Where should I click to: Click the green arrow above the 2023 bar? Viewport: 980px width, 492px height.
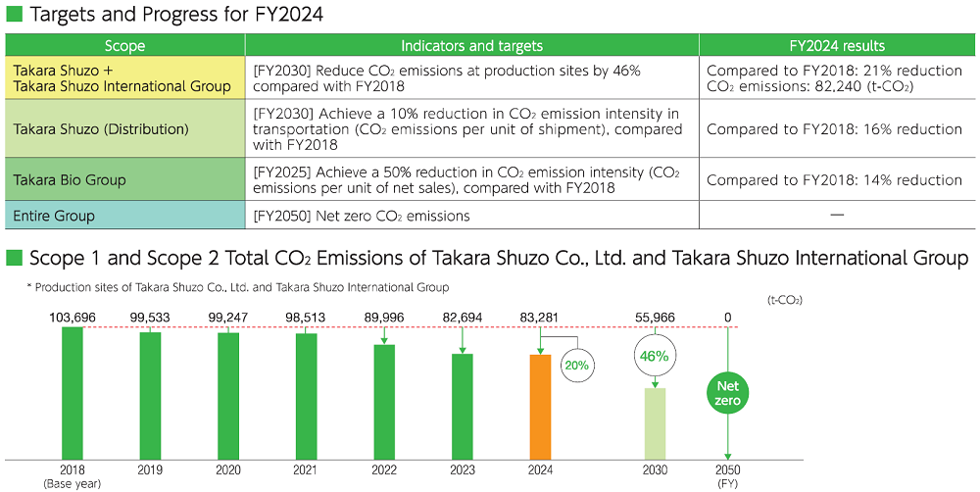(462, 340)
